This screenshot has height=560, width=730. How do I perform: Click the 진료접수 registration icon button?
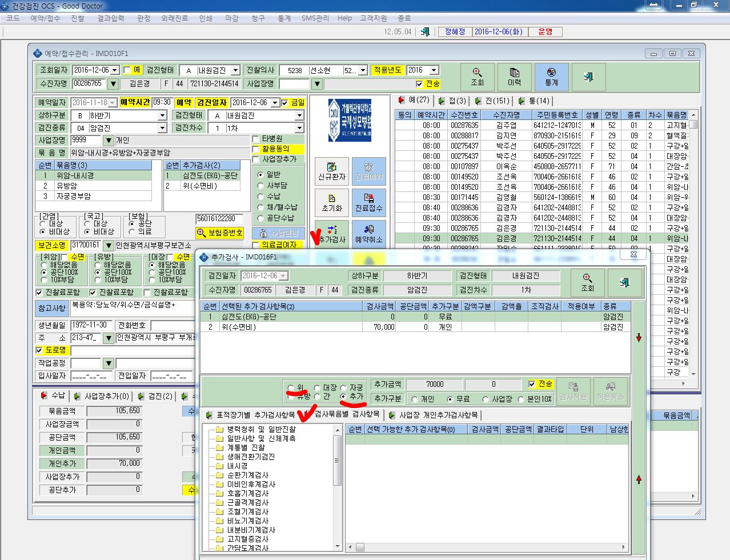click(368, 202)
